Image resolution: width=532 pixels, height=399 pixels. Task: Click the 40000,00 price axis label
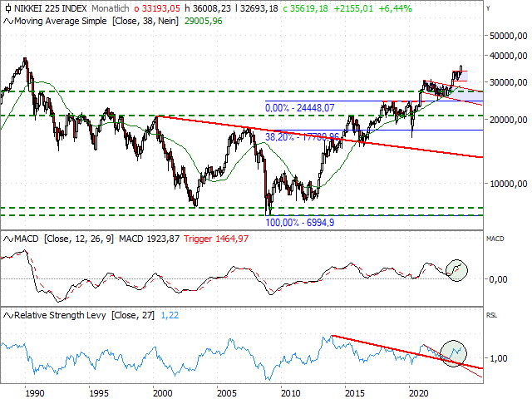508,56
